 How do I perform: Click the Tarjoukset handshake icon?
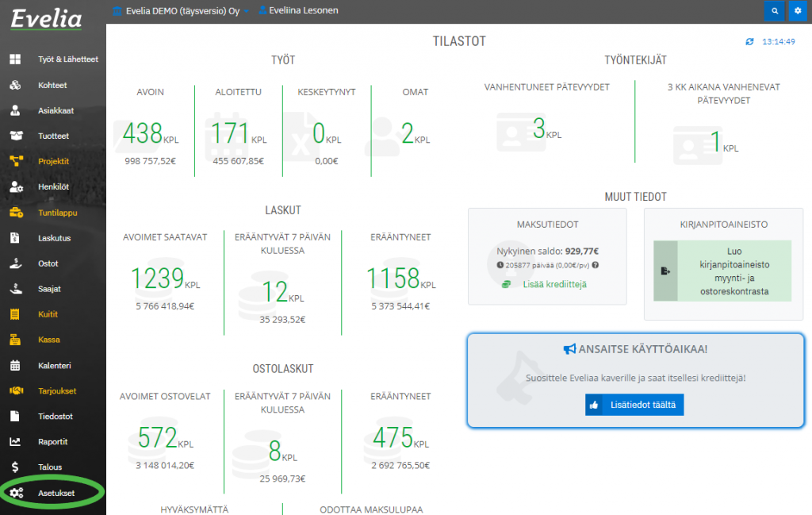click(x=16, y=390)
